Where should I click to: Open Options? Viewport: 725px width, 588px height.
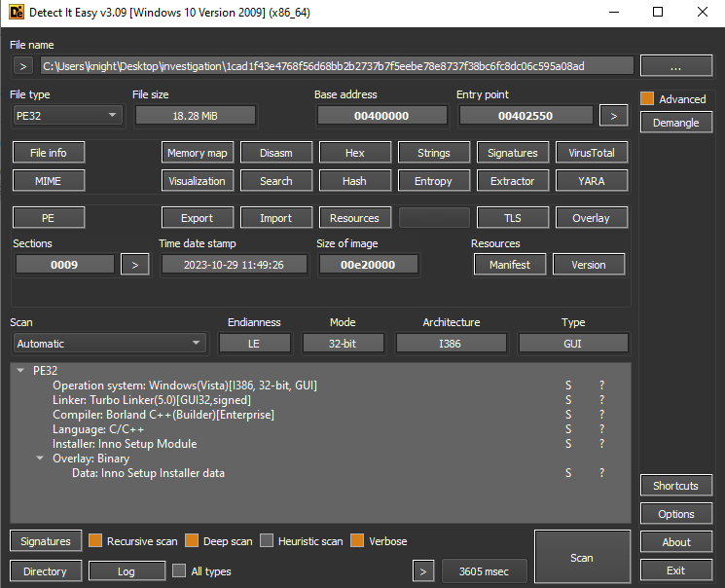point(676,513)
